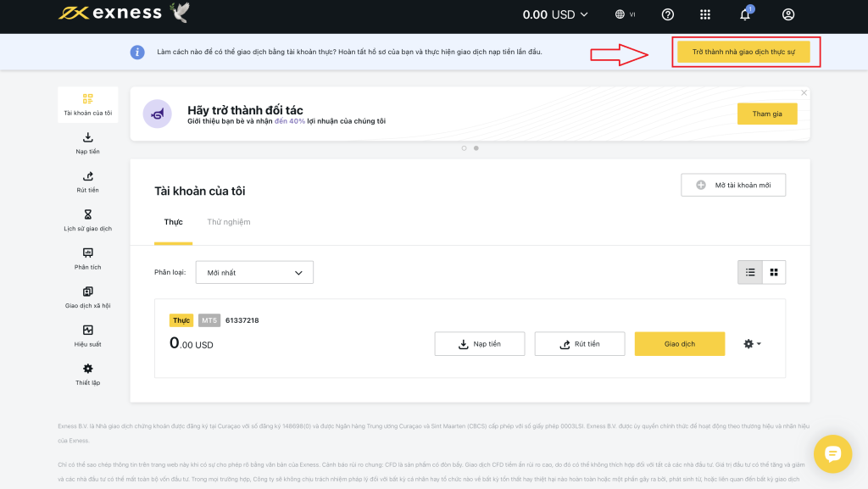The width and height of the screenshot is (868, 489).
Task: Switch to the 'Thực' tab
Action: coord(173,222)
